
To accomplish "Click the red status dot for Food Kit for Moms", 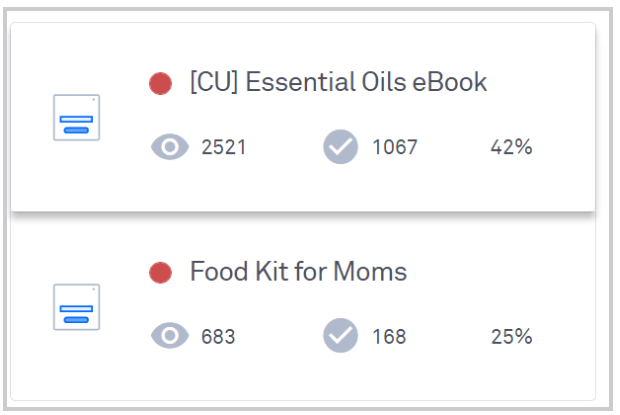I will tap(160, 273).
